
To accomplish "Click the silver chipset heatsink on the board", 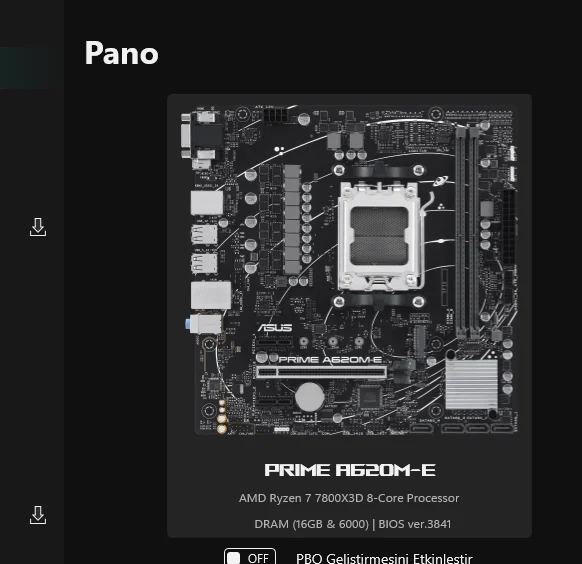I will (x=471, y=384).
